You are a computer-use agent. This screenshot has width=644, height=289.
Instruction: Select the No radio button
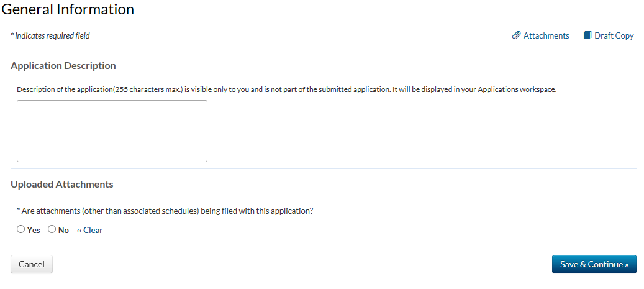pyautogui.click(x=52, y=229)
